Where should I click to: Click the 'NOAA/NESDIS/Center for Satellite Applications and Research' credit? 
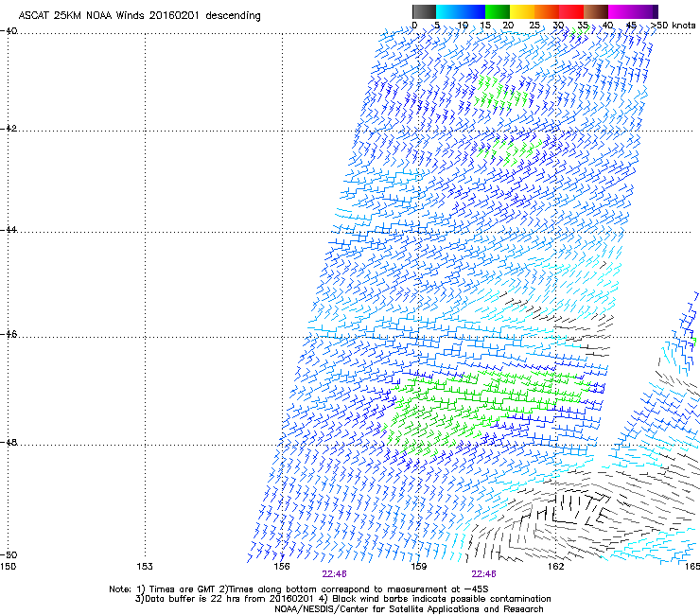coord(409,609)
